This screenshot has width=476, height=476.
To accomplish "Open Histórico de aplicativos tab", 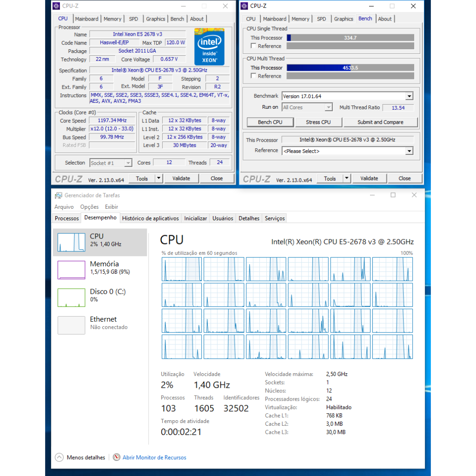I will point(150,218).
